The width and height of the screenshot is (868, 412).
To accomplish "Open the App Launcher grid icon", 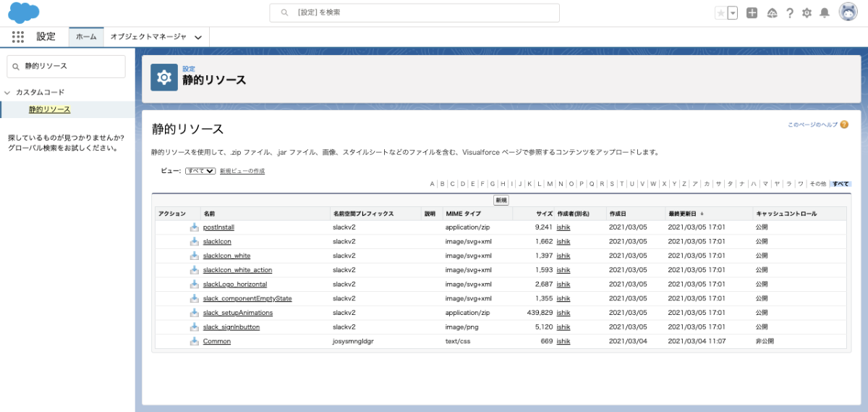I will coord(18,37).
